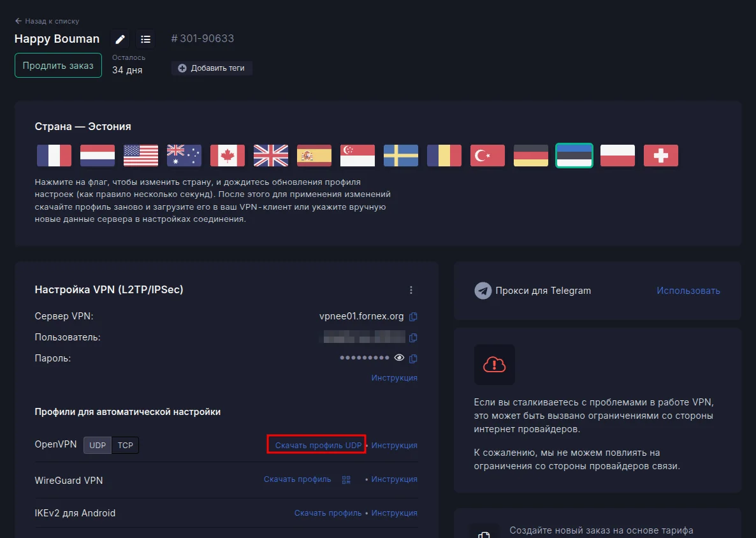Click Использовать for Telegram proxy
This screenshot has width=756, height=538.
688,291
